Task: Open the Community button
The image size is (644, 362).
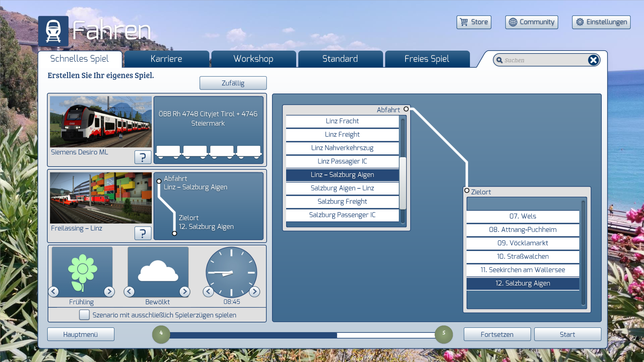Action: click(532, 22)
